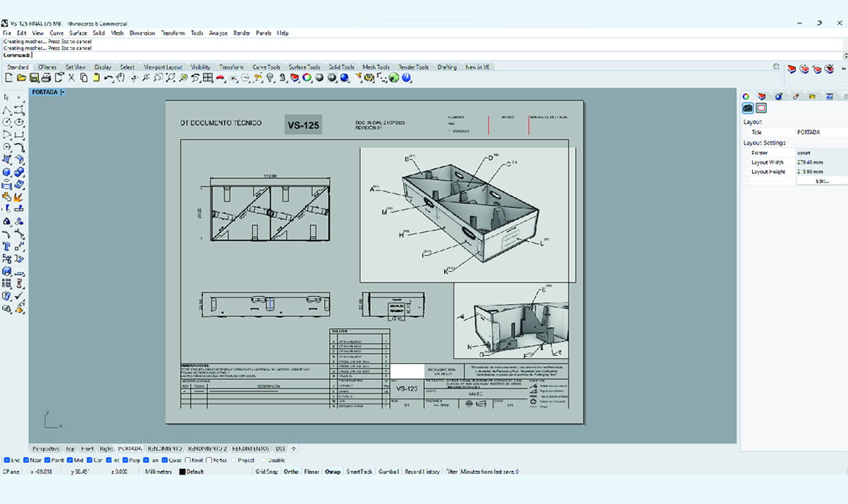Screen dimensions: 848x504
Task: Click the Undo arrow icon
Action: [x=108, y=78]
